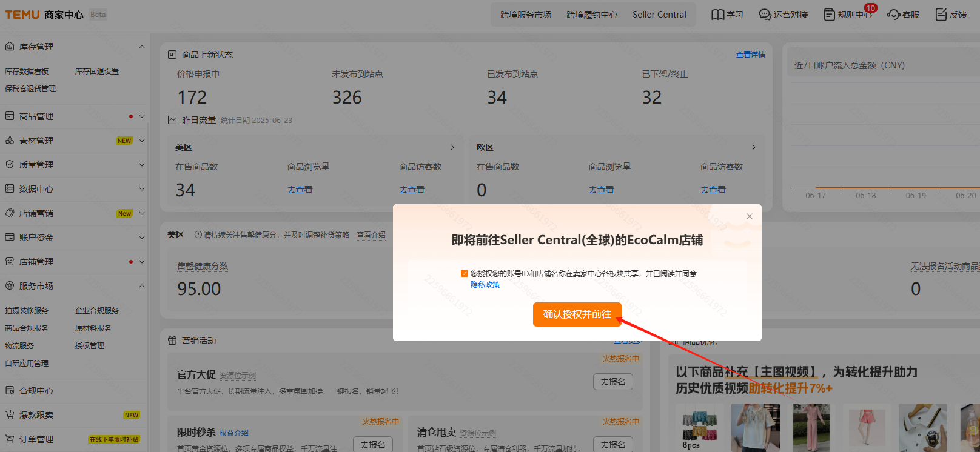
Task: Click the 质量管理 shield icon
Action: pos(10,164)
